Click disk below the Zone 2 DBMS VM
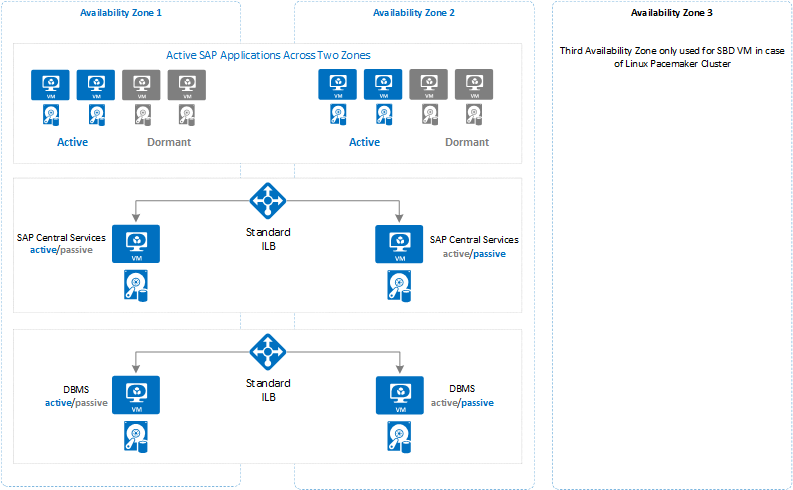 coord(399,437)
